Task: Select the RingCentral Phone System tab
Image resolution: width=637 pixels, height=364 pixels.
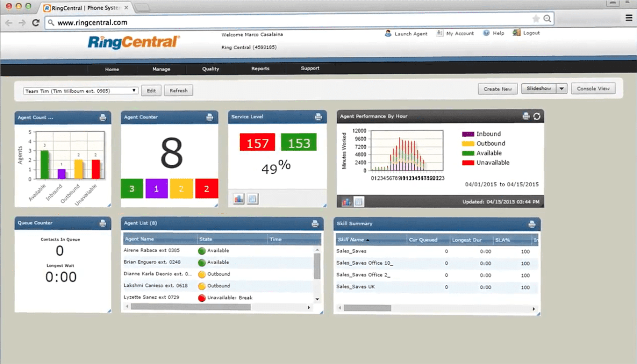Action: click(86, 8)
